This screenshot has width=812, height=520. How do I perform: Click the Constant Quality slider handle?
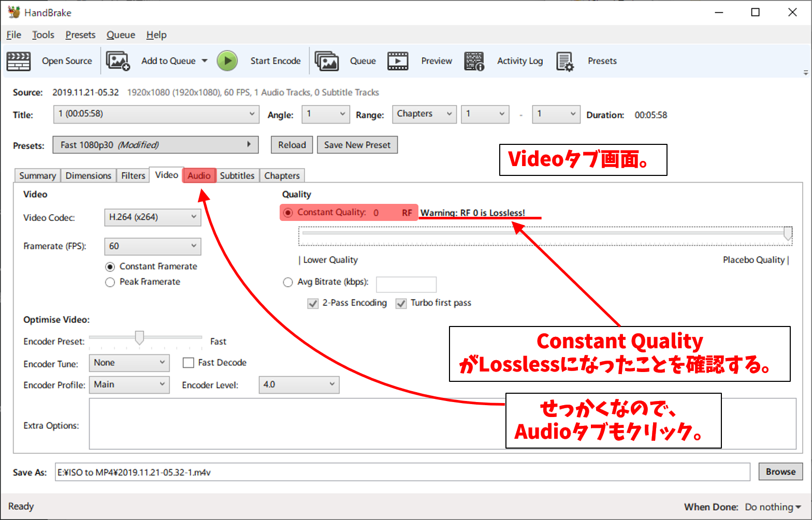(x=788, y=233)
